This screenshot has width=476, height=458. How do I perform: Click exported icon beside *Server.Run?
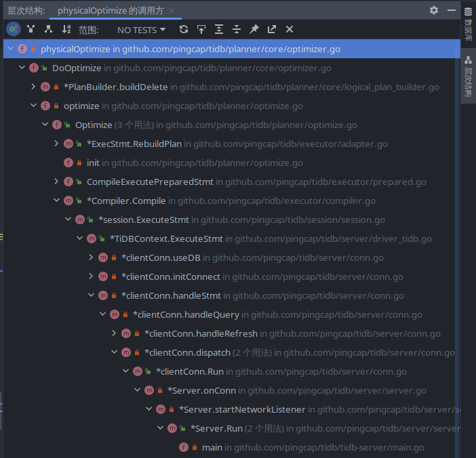[x=183, y=428]
